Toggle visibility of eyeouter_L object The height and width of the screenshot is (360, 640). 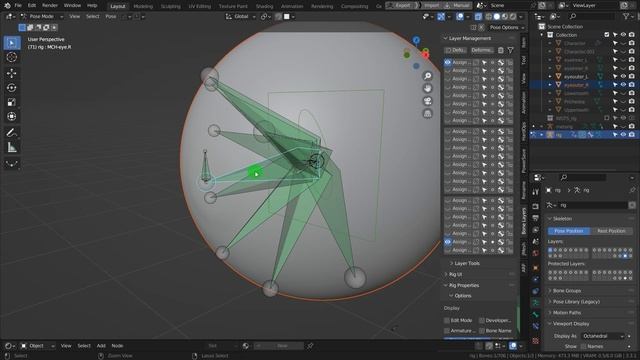623,76
